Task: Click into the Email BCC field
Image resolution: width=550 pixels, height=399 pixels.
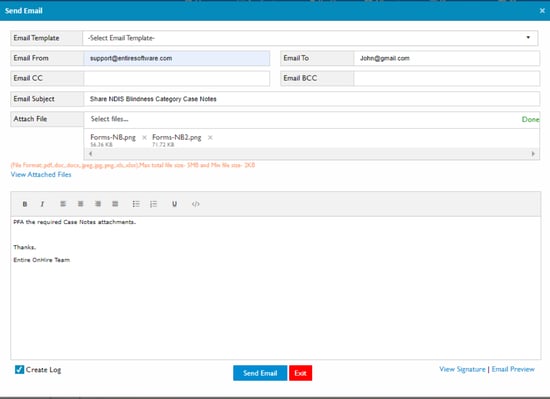Action: pos(447,79)
